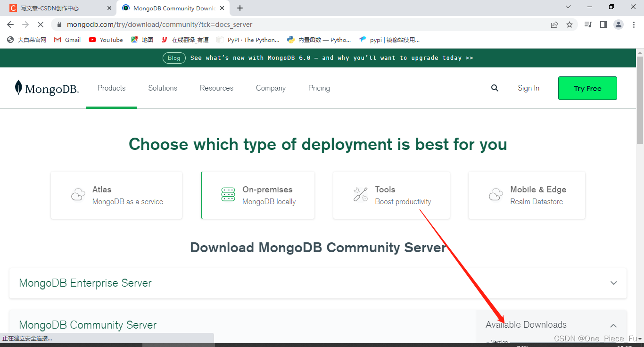
Task: Open the Resources menu
Action: click(216, 88)
